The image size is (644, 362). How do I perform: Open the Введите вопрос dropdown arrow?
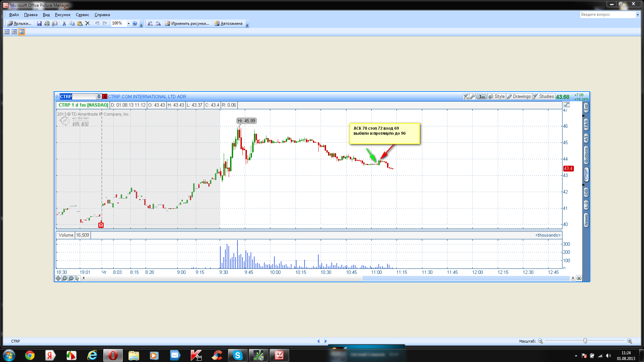point(638,15)
